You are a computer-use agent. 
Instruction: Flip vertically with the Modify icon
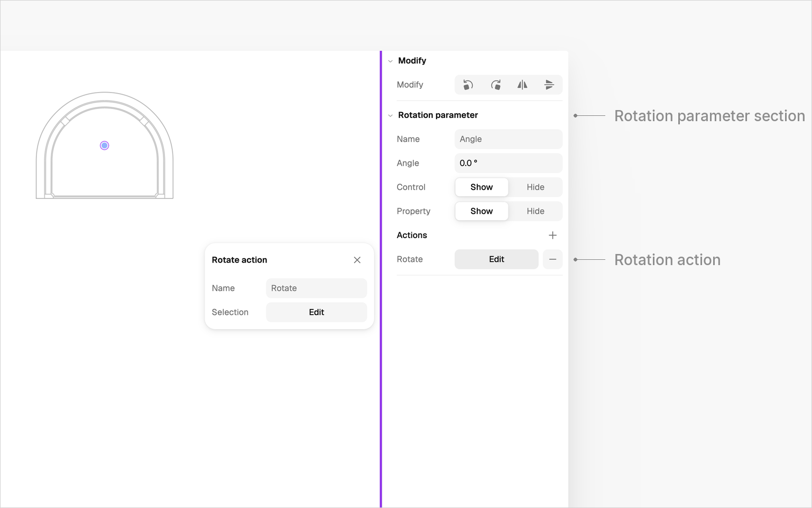(549, 85)
